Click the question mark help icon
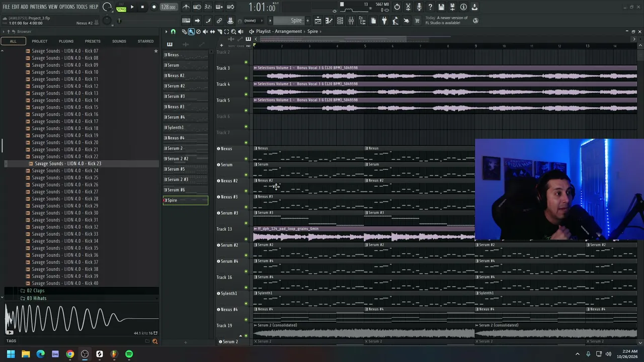 coord(430,7)
